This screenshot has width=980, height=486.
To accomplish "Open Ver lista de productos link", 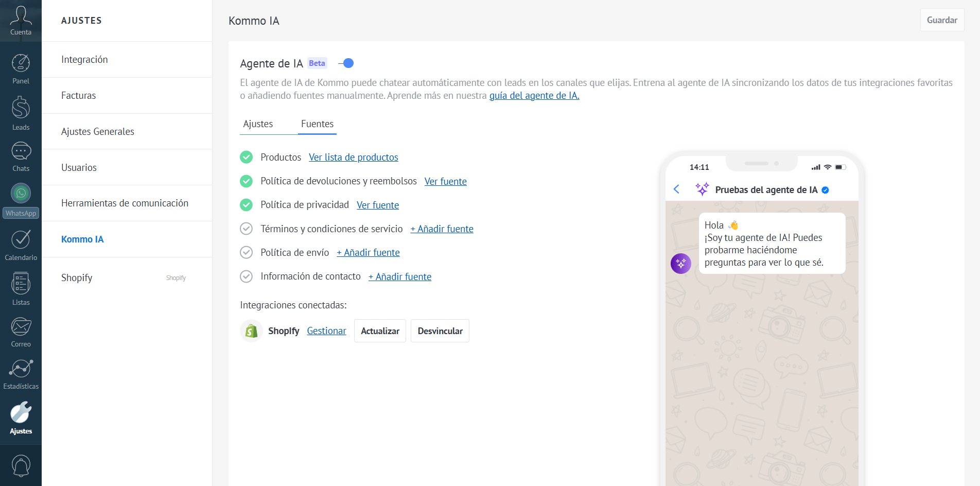I will tap(354, 158).
